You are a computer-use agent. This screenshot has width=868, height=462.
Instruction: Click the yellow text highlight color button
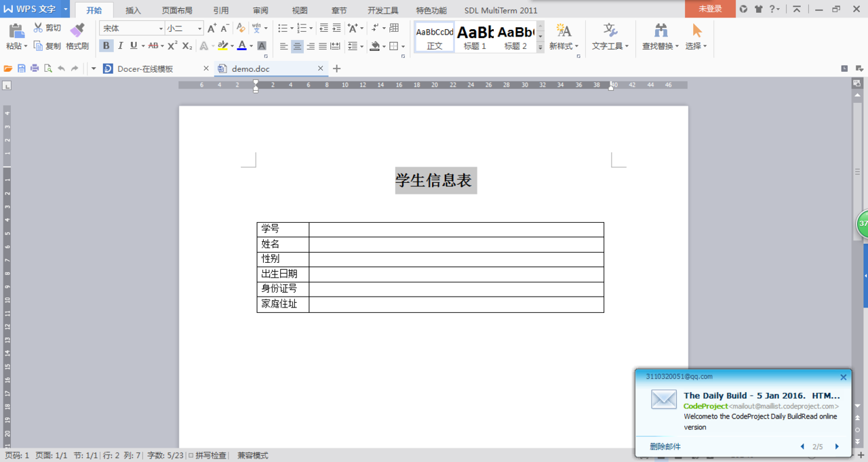click(222, 46)
